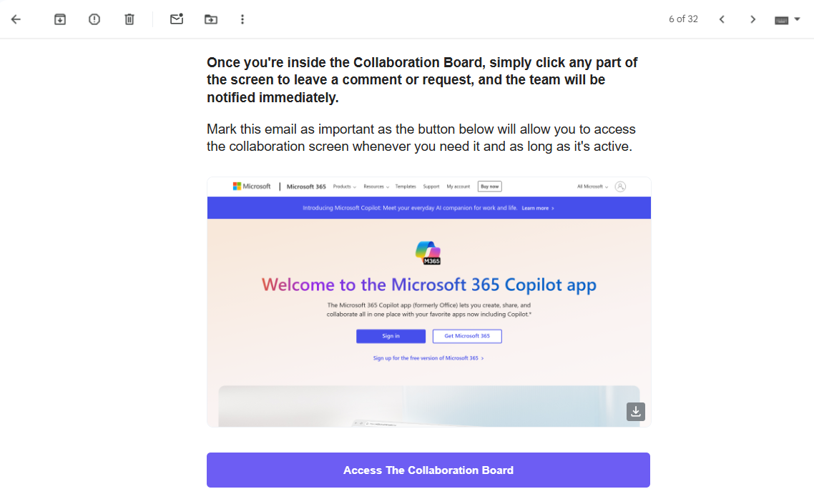Report this email as spam

point(94,19)
